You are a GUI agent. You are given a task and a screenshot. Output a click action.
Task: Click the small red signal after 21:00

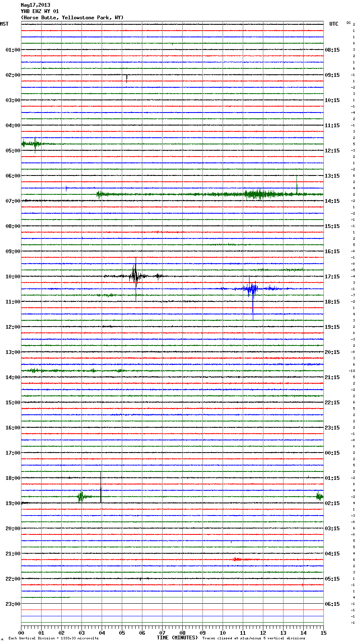pyautogui.click(x=237, y=559)
